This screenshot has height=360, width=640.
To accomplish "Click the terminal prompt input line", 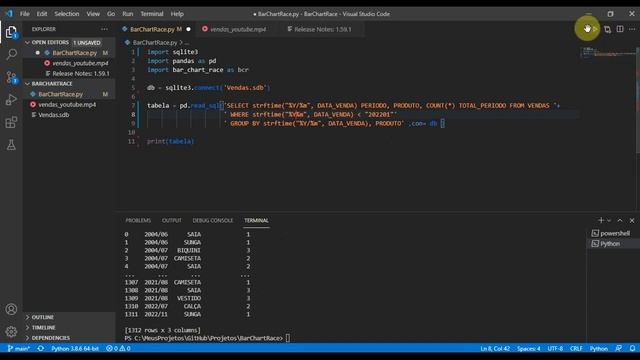I will (x=207, y=338).
